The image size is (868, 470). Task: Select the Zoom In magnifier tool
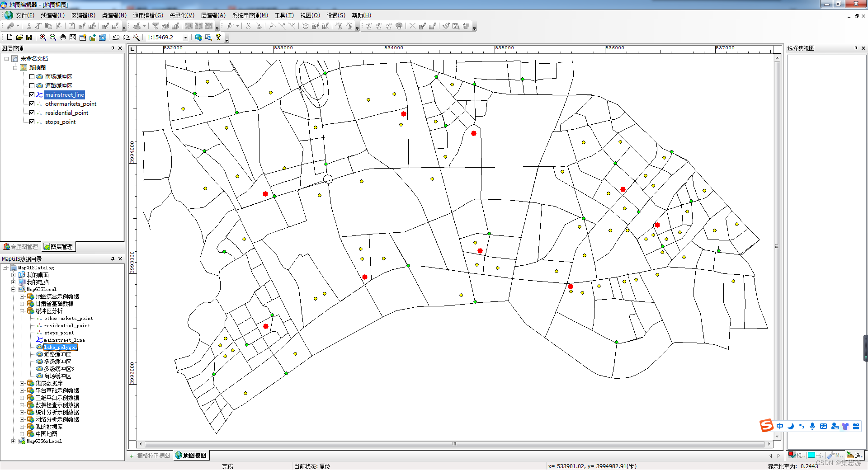pos(42,37)
